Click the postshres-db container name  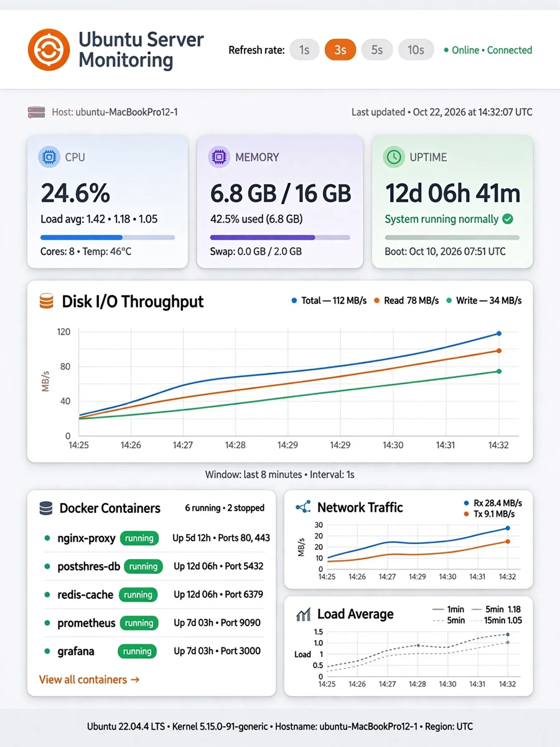(88, 566)
